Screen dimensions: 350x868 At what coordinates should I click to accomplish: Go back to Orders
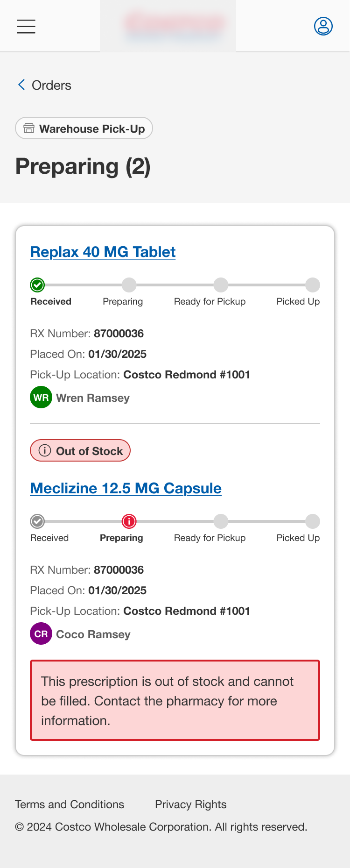pyautogui.click(x=51, y=85)
